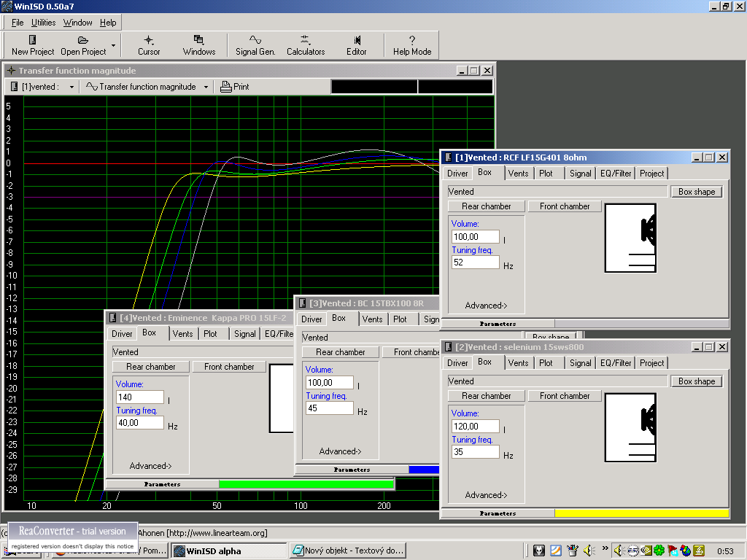Click Box shape button in selenium 15sws800 window
This screenshot has height=560, width=747.
tap(697, 381)
